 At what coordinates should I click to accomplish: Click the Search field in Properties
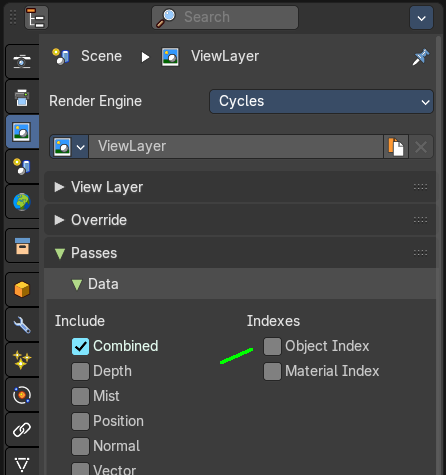[225, 17]
